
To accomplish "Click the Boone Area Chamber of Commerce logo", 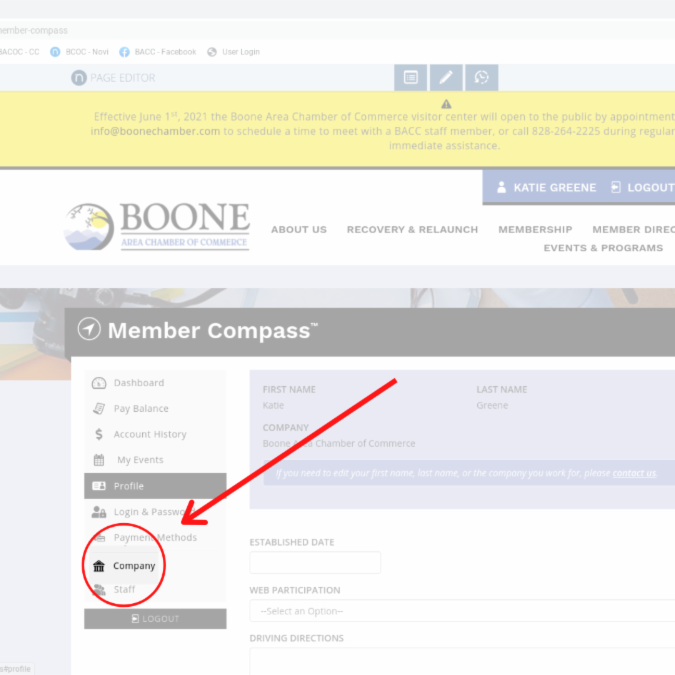I will (157, 226).
